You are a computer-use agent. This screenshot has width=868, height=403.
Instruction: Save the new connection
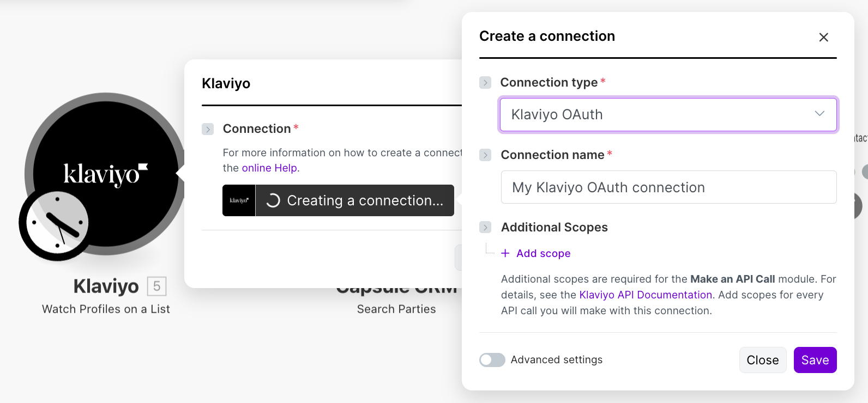[815, 360]
